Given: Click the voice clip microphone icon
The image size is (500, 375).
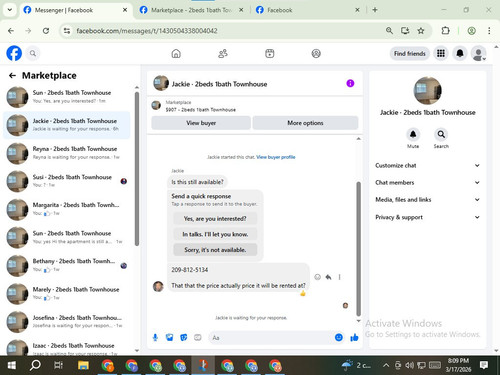Looking at the screenshot, I should (155, 338).
